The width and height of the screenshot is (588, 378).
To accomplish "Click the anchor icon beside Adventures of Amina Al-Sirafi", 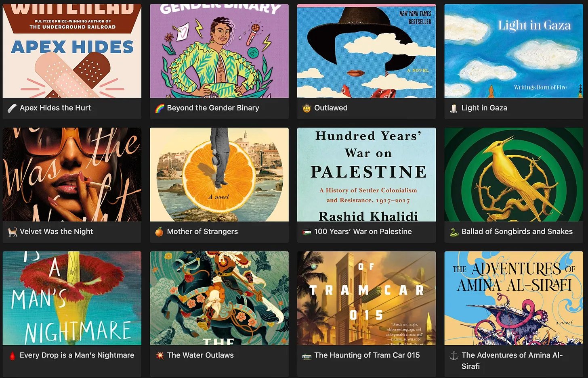I will click(x=454, y=355).
